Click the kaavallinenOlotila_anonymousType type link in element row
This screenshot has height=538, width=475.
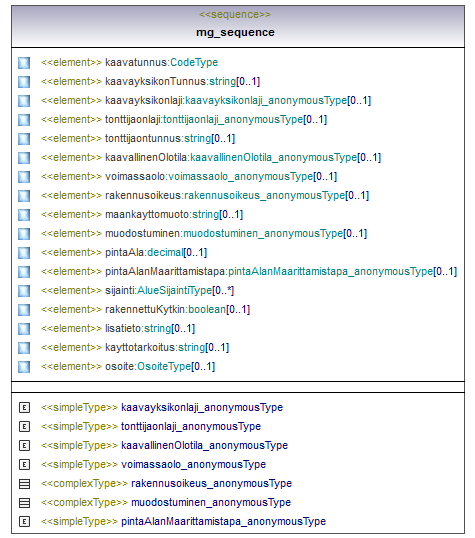274,157
